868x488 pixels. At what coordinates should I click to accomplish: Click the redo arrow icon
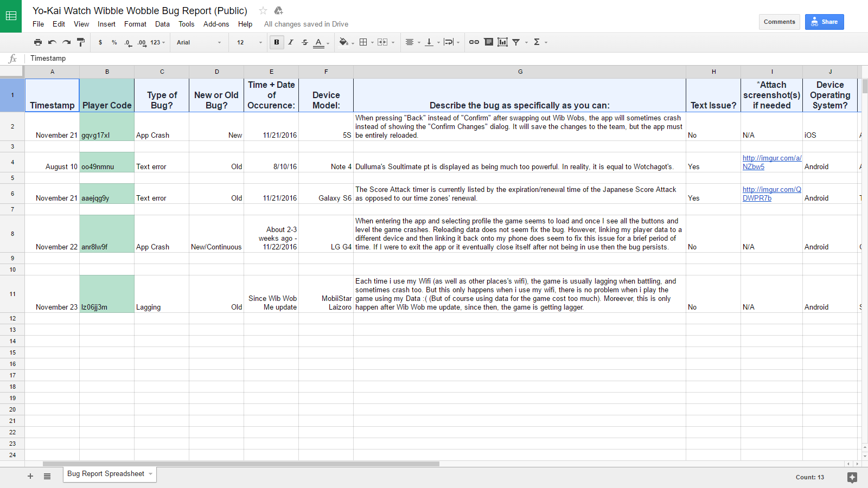tap(66, 42)
